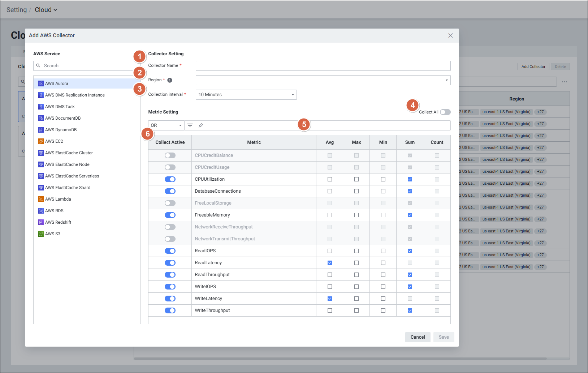Image resolution: width=588 pixels, height=373 pixels.
Task: Click the Collector Name input field
Action: tap(323, 66)
